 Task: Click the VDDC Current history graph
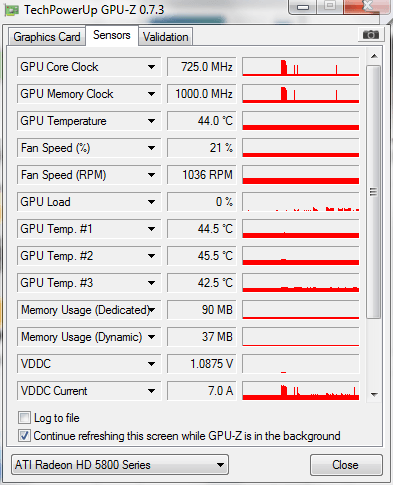(301, 391)
